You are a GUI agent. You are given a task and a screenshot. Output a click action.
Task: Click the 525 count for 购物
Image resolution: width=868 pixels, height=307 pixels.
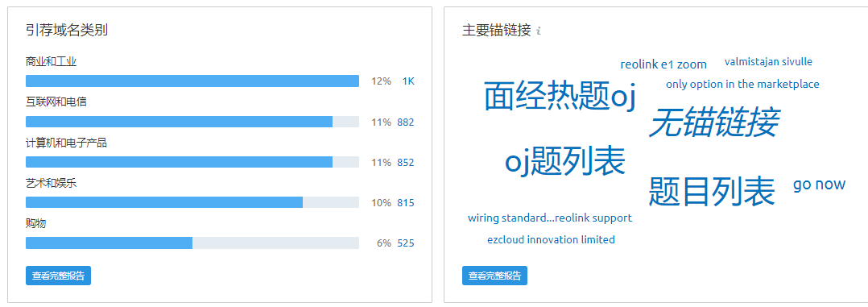(406, 243)
